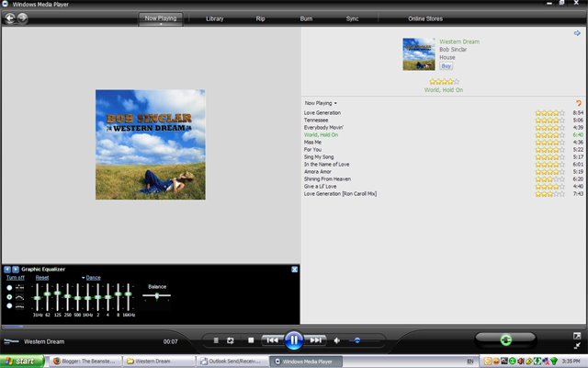Click the green plug device button
The width and height of the screenshot is (588, 368).
pos(505,339)
